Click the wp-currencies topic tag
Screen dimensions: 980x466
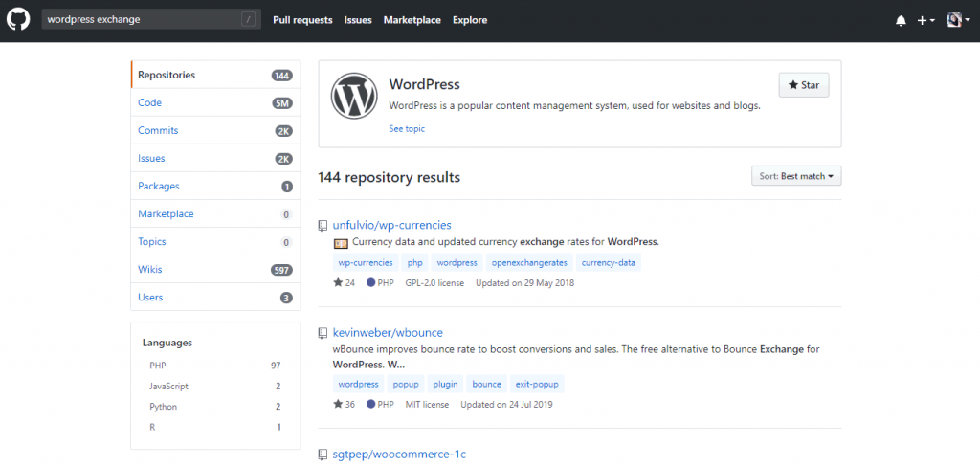[x=366, y=263]
